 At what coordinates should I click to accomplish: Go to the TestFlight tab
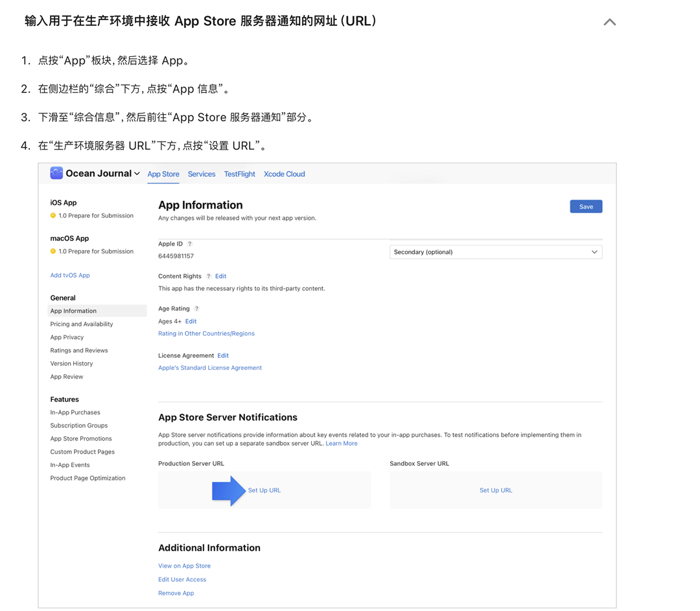[239, 174]
